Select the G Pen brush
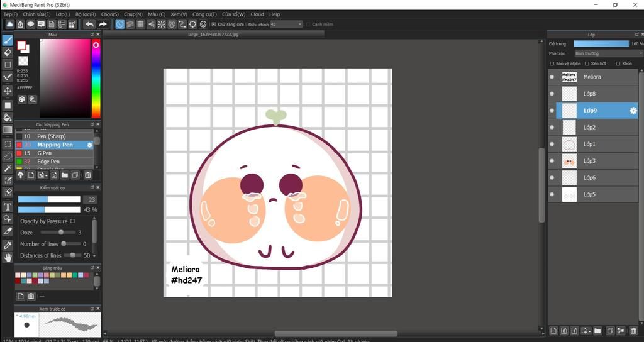 (55, 153)
